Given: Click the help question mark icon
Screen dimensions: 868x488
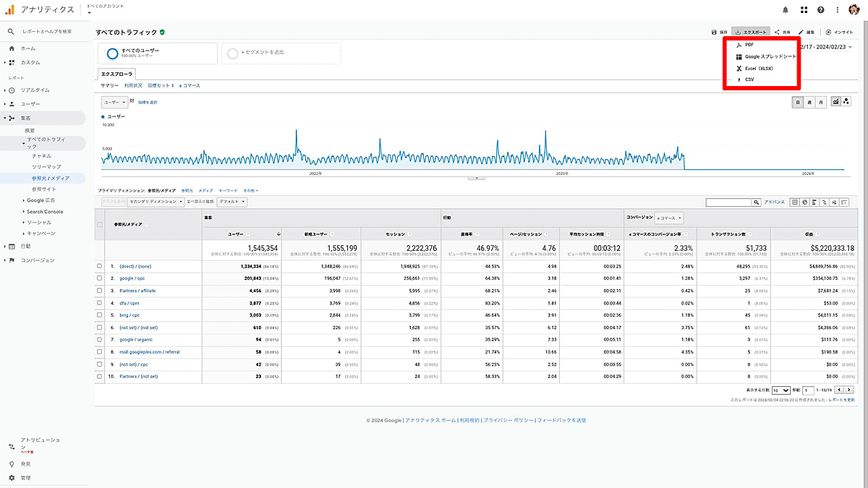Looking at the screenshot, I should click(x=821, y=10).
